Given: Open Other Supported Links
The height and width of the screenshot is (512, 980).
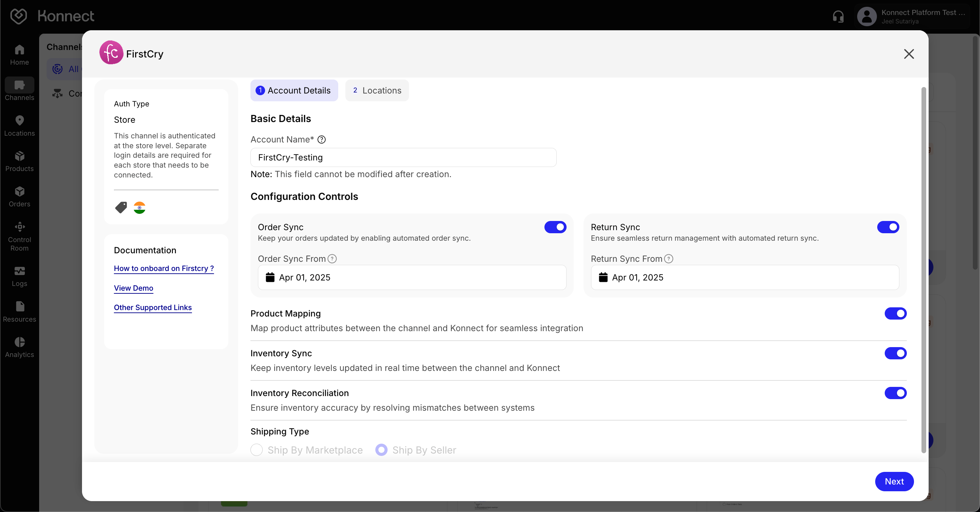Looking at the screenshot, I should 152,307.
